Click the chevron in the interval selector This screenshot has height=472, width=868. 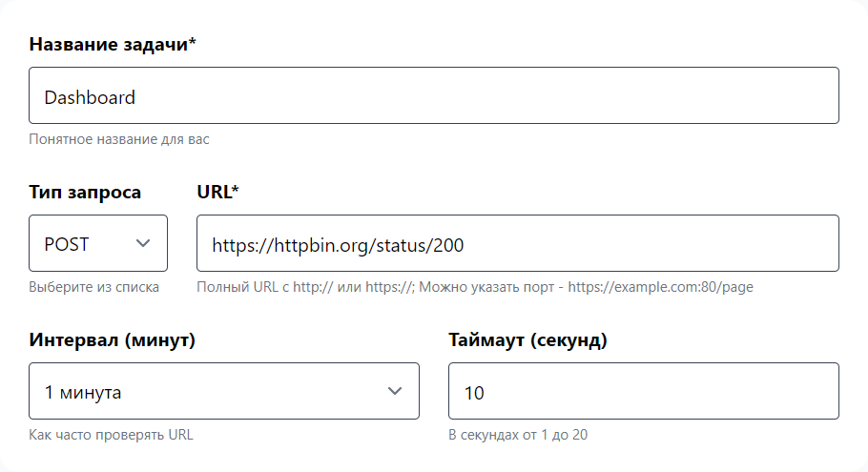coord(395,391)
